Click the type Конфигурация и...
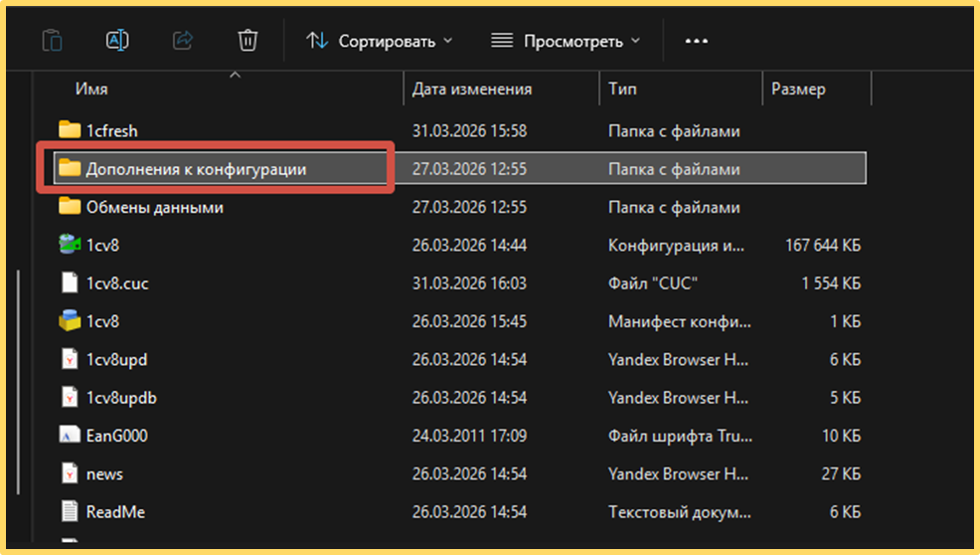 (676, 246)
